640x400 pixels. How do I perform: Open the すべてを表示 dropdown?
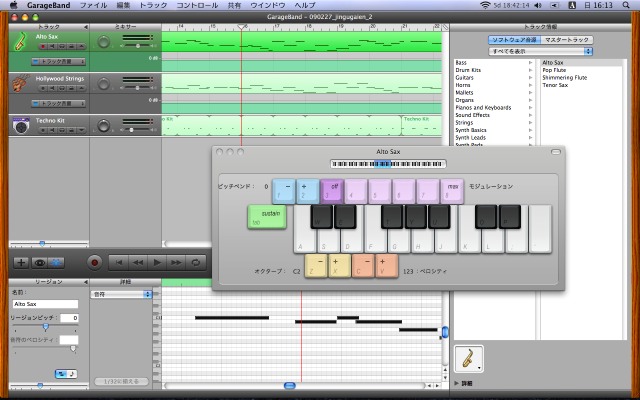click(x=540, y=51)
